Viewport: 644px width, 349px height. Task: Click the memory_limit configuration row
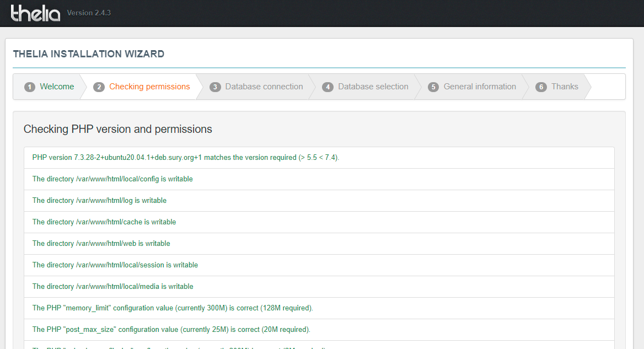point(319,308)
